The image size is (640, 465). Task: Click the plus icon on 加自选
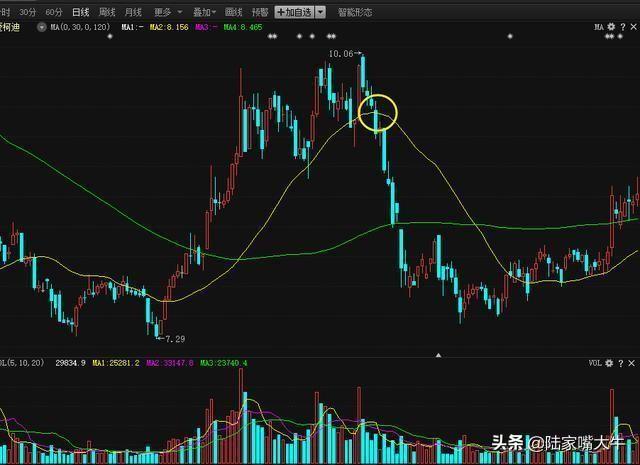tap(281, 12)
